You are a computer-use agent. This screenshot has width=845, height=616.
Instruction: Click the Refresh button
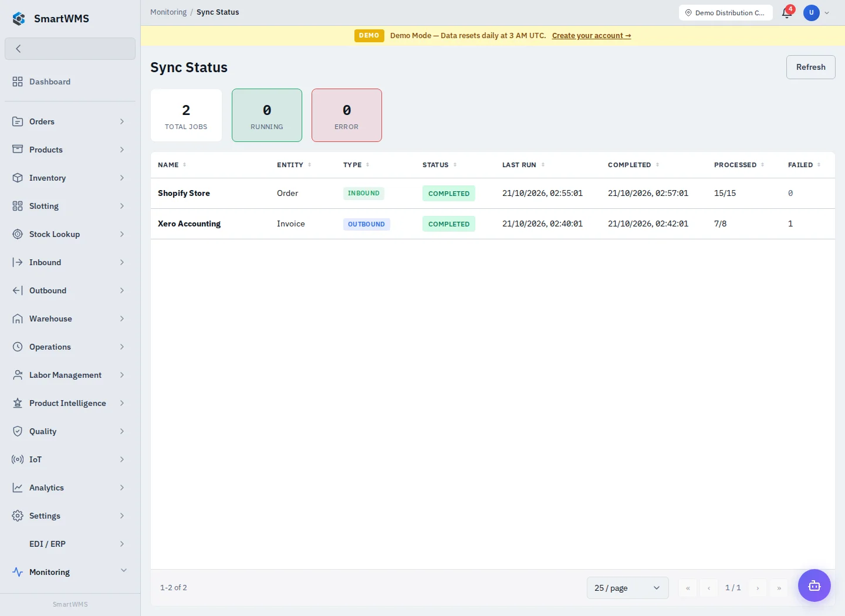[x=810, y=67]
